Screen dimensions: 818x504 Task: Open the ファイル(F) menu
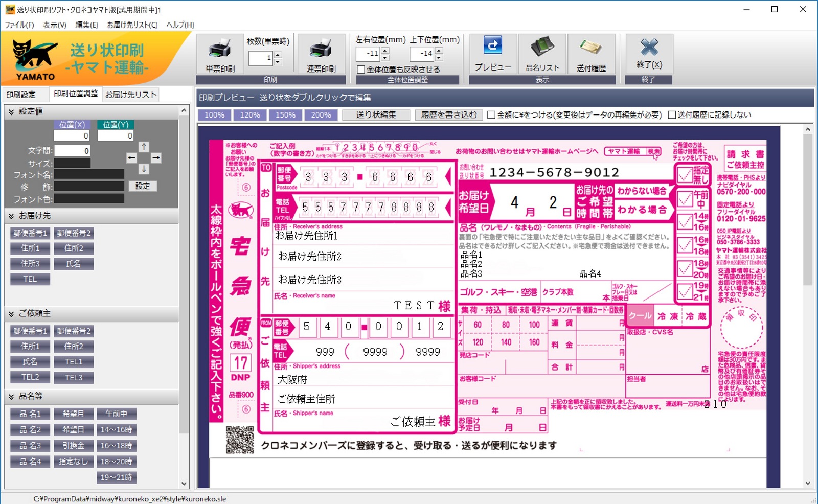[x=19, y=25]
